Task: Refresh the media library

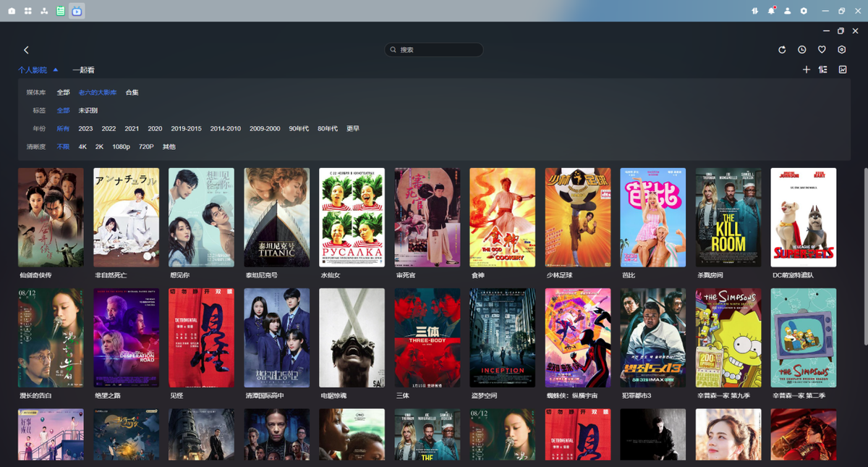Action: click(782, 50)
